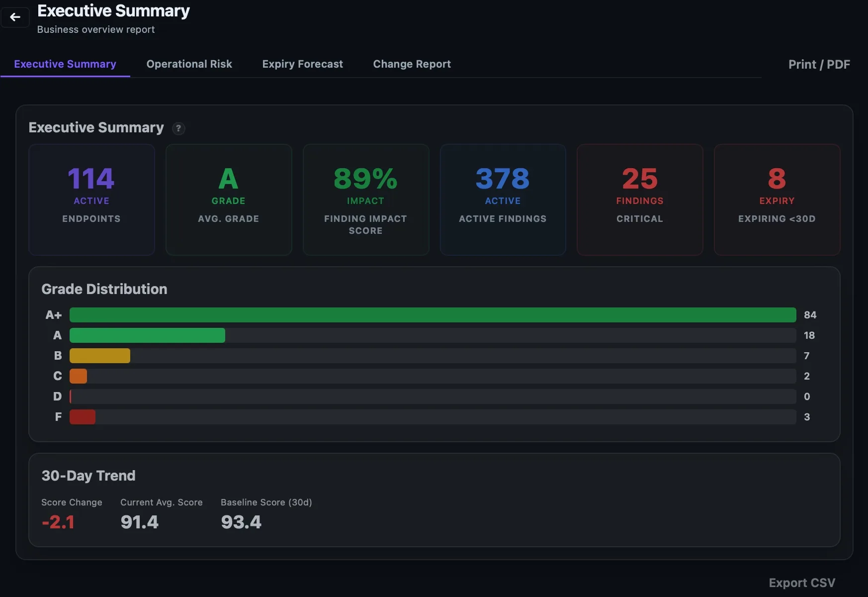This screenshot has height=597, width=868.
Task: Open the 114 Active Endpoints card
Action: click(91, 199)
